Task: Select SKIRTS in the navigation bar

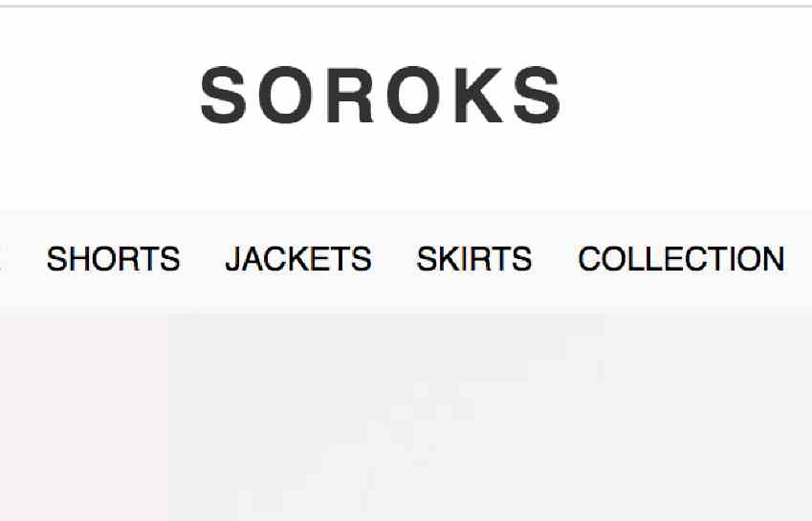Action: point(474,259)
